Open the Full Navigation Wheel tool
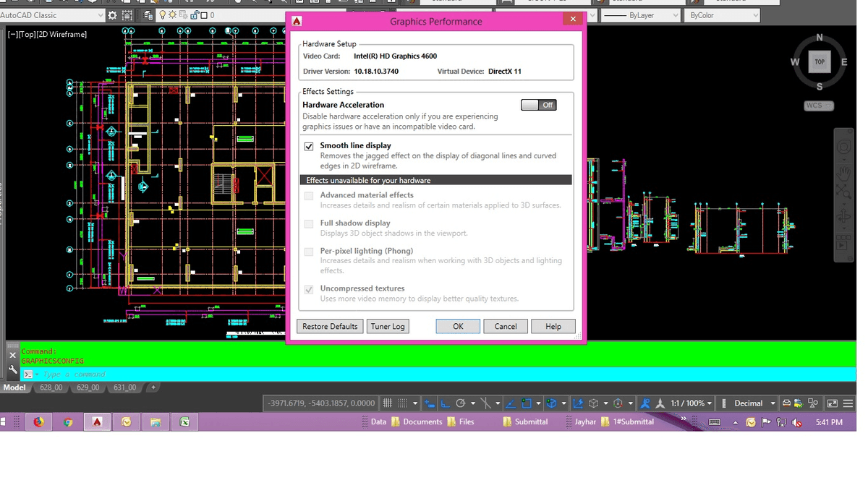This screenshot has height=488, width=868. 843,147
